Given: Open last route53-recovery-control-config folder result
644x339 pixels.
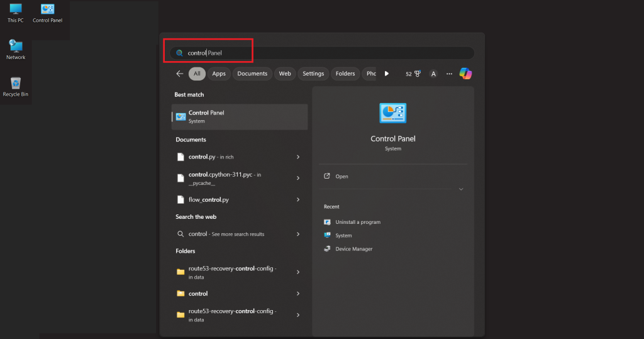Looking at the screenshot, I should click(240, 314).
